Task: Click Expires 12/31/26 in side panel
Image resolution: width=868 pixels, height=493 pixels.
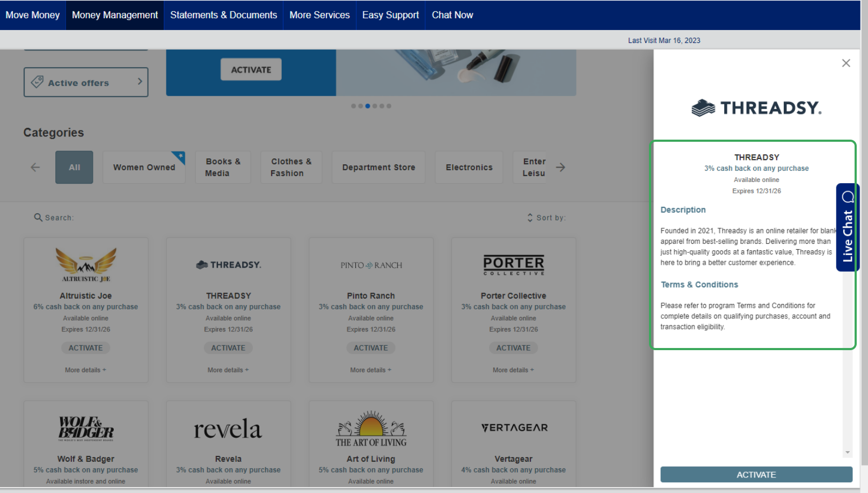Action: 756,191
